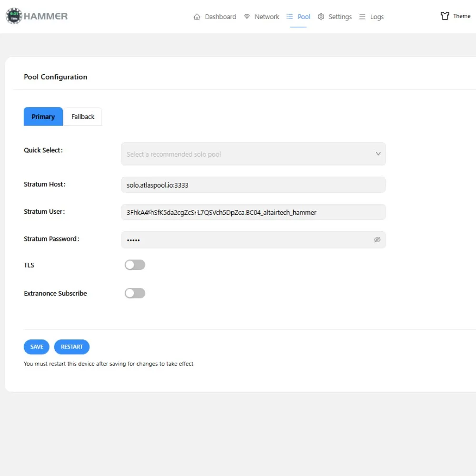Click the Extranonce Subscribe label

55,293
